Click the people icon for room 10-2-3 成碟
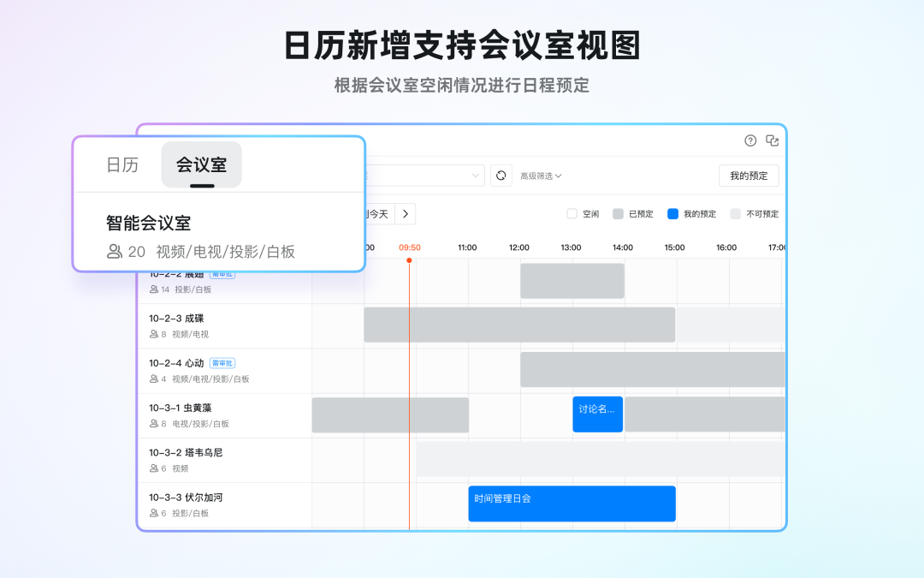This screenshot has width=924, height=578. tap(154, 335)
